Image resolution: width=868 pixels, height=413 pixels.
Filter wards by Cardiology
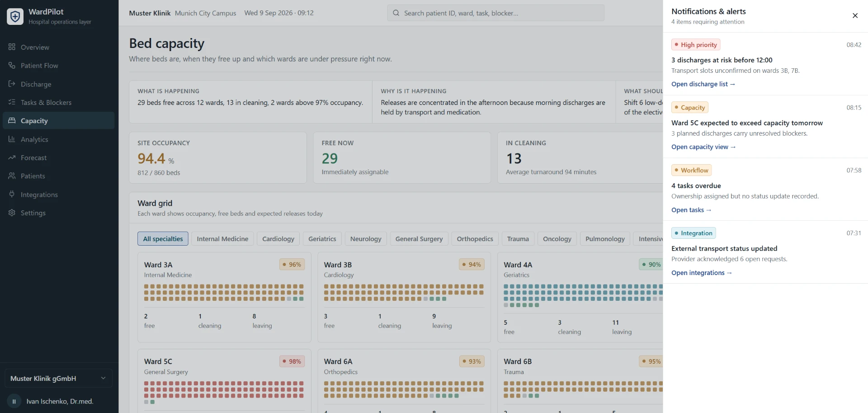click(278, 239)
